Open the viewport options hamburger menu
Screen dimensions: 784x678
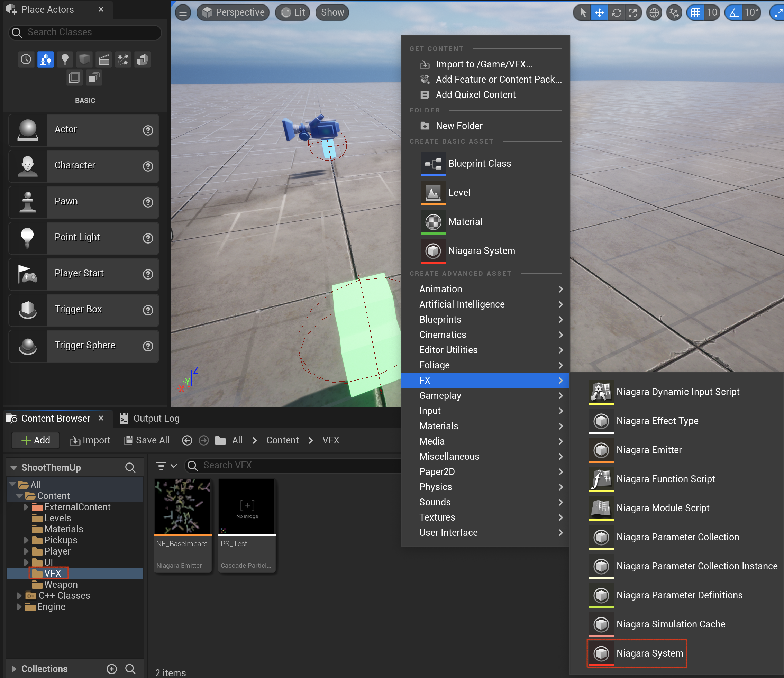183,13
